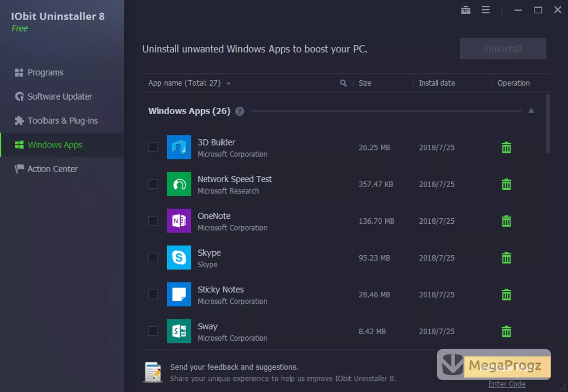The width and height of the screenshot is (568, 392).
Task: Collapse the Windows Apps (26) group arrow
Action: [531, 111]
